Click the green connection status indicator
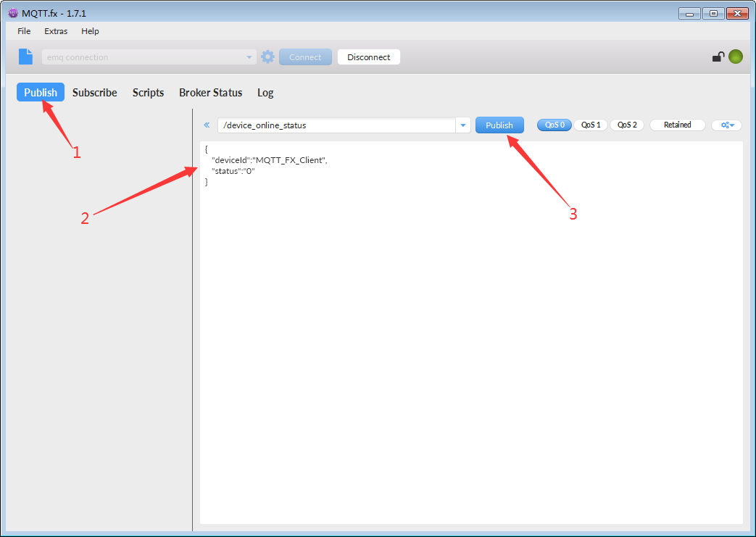 pos(736,57)
